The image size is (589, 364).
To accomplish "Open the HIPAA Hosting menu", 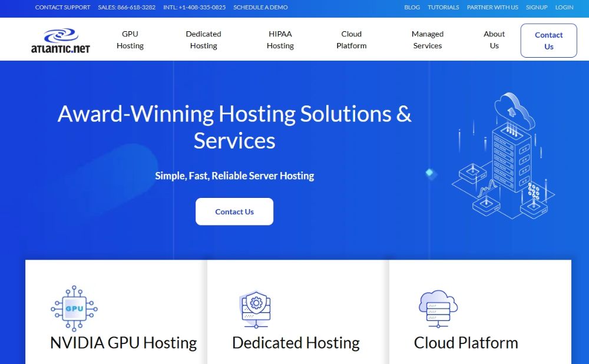I will [x=280, y=40].
